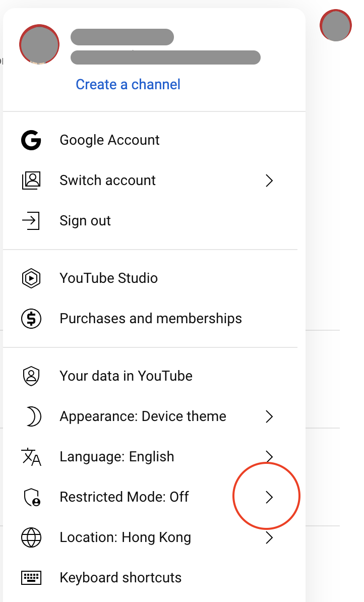
Task: Expand the Switch account submenu chevron
Action: click(269, 180)
